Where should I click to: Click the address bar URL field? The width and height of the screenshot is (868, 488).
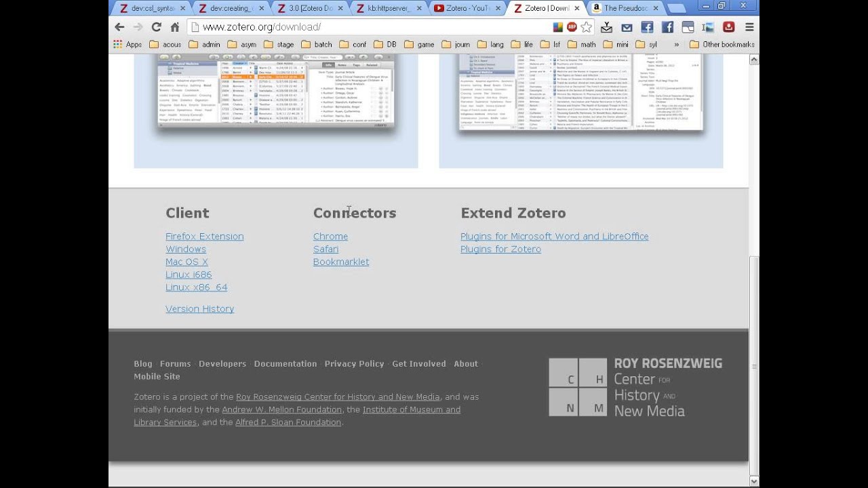tap(370, 27)
